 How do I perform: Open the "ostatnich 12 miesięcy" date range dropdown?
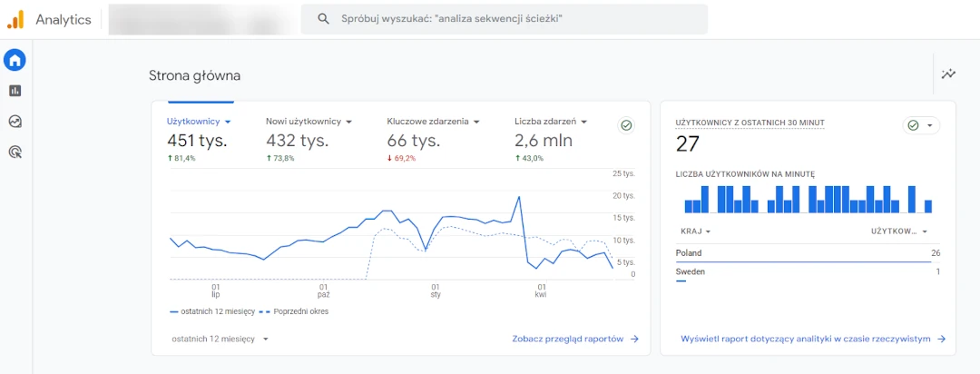point(220,339)
